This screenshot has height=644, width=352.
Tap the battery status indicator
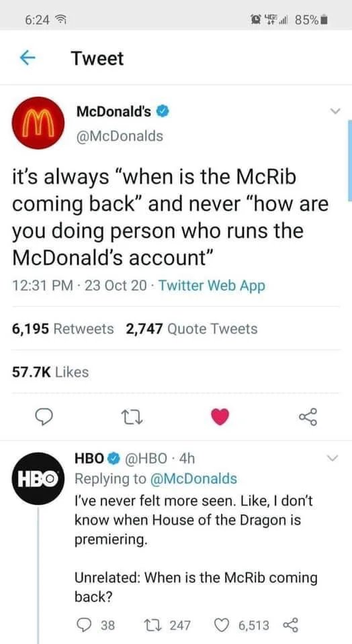click(324, 19)
